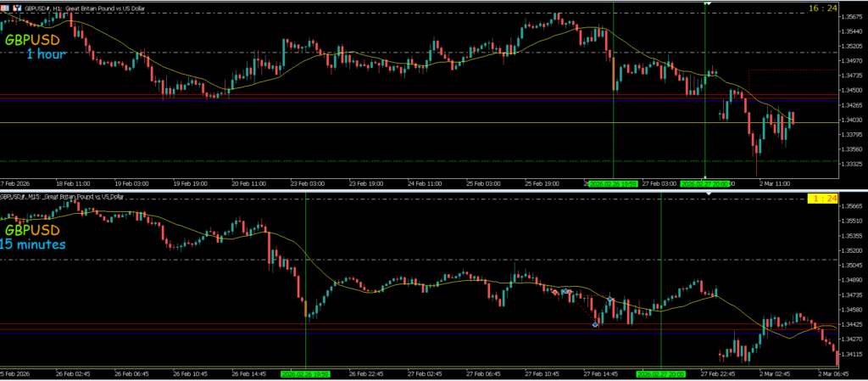Click the lowest blue diamond trade marker
The image size is (868, 381).
tap(595, 324)
